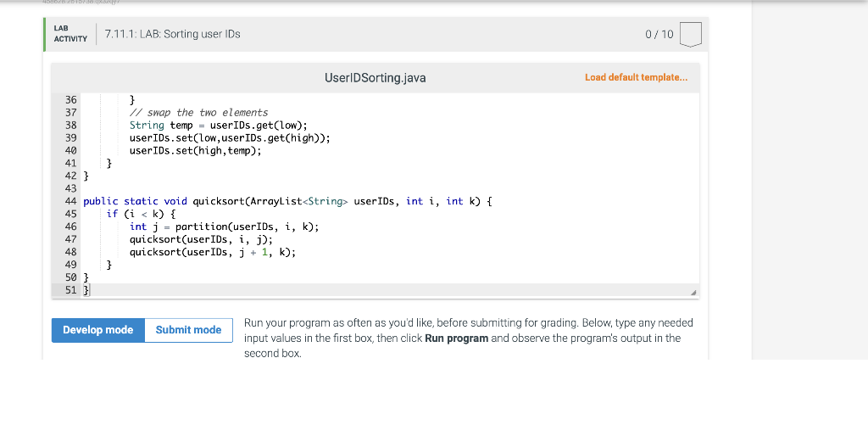Viewport: 868px width, 442px height.
Task: Click the LAB ACTIVITY label
Action: [70, 34]
